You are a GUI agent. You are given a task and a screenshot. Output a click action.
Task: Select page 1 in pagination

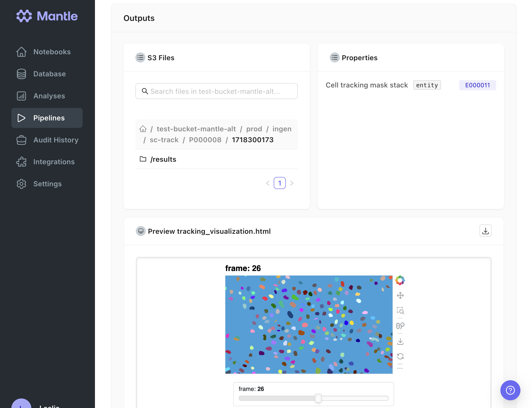pos(279,183)
